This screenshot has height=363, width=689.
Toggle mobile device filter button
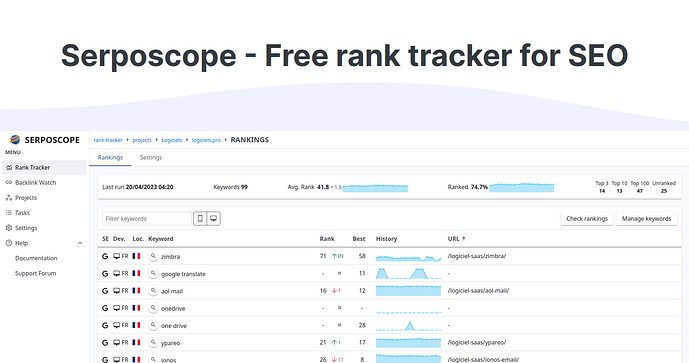click(200, 218)
